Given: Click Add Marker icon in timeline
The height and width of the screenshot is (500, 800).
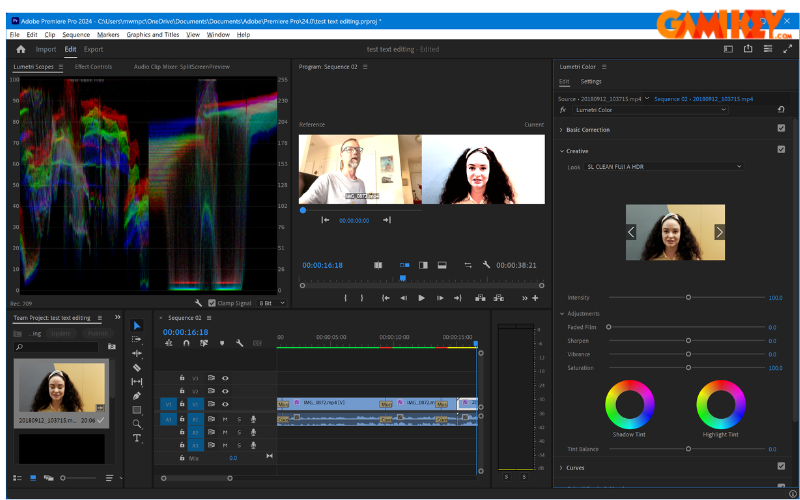Looking at the screenshot, I should [222, 343].
